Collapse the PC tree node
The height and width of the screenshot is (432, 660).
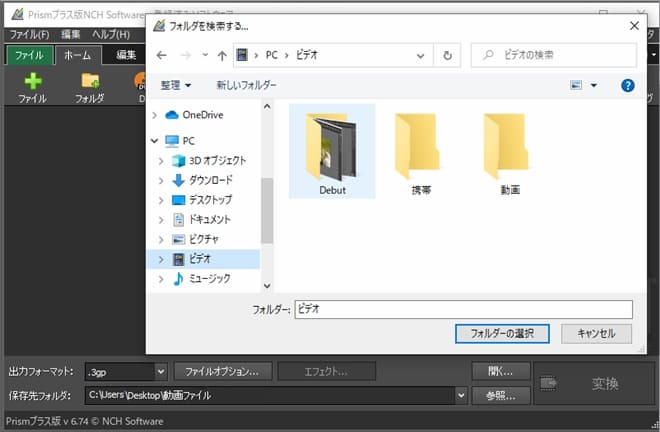(154, 141)
